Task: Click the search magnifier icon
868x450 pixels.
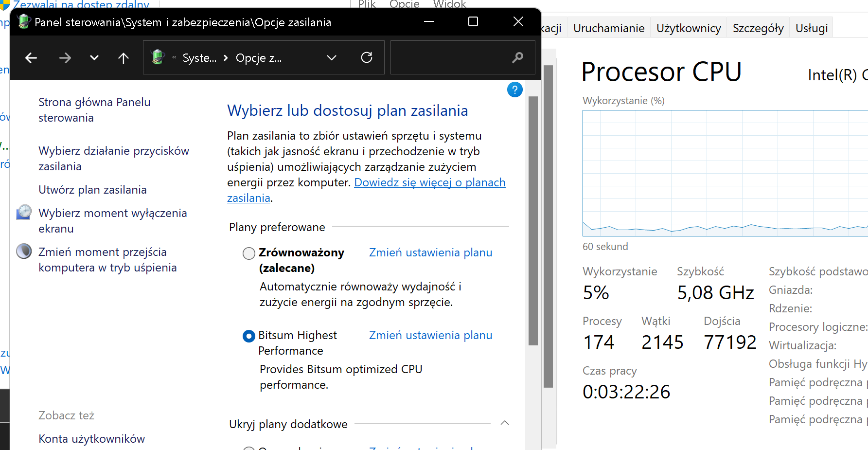Action: [518, 57]
